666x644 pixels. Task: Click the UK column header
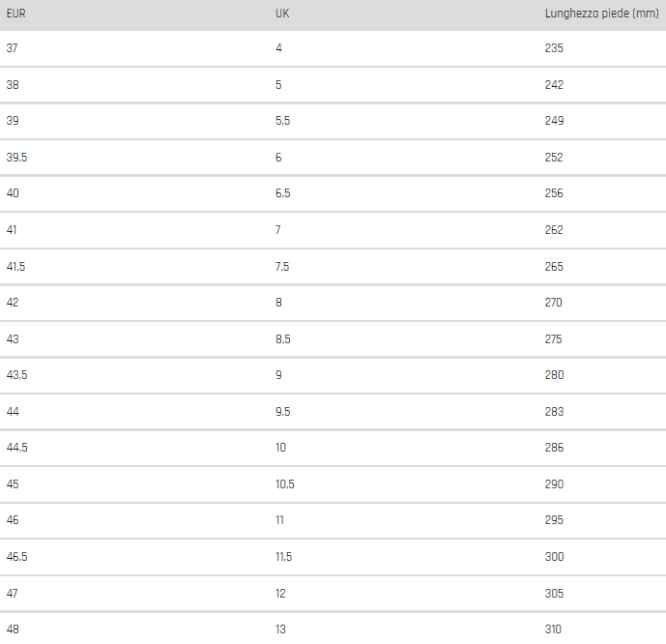282,14
